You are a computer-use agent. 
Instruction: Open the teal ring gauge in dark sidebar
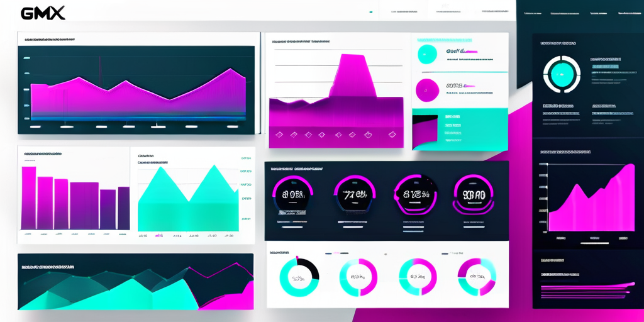tap(562, 74)
